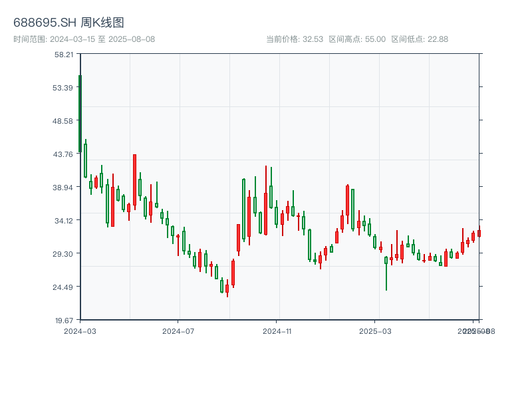
Task: Click the 区间高点: 55.00 label
Action: (x=357, y=39)
